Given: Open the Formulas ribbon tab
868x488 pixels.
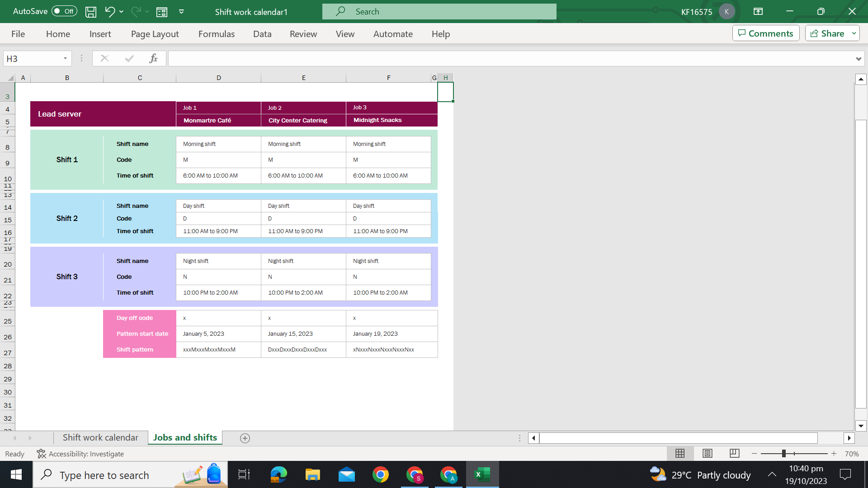Looking at the screenshot, I should click(216, 34).
